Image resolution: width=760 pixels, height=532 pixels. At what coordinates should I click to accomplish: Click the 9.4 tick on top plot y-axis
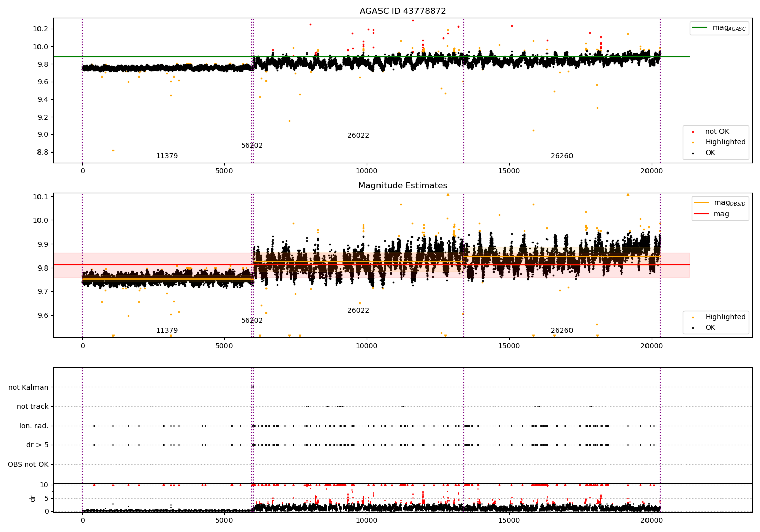[42, 99]
